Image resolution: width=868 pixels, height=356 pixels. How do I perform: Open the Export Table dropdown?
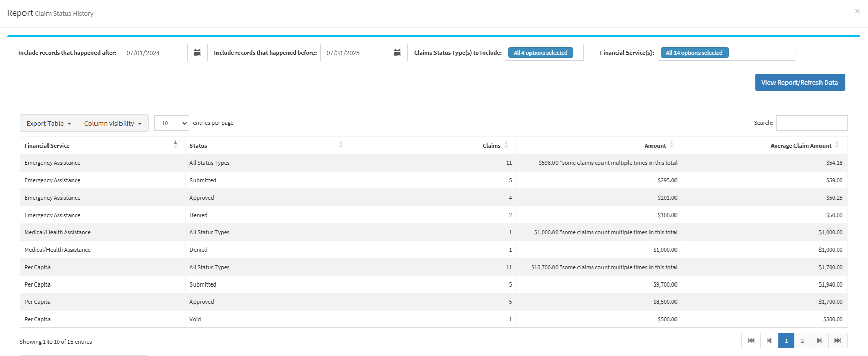coord(49,123)
